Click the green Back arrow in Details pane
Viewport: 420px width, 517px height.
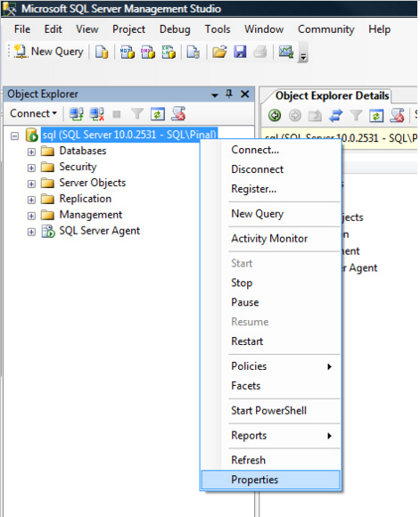[x=275, y=115]
